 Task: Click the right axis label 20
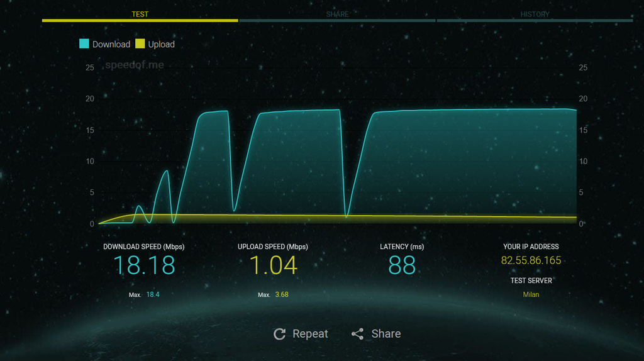click(583, 99)
